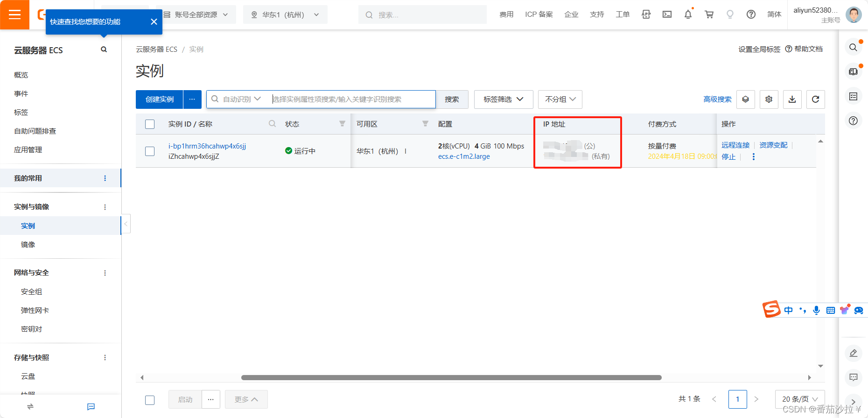This screenshot has width=868, height=418.
Task: Click sidebar bottom message icon
Action: 91,406
